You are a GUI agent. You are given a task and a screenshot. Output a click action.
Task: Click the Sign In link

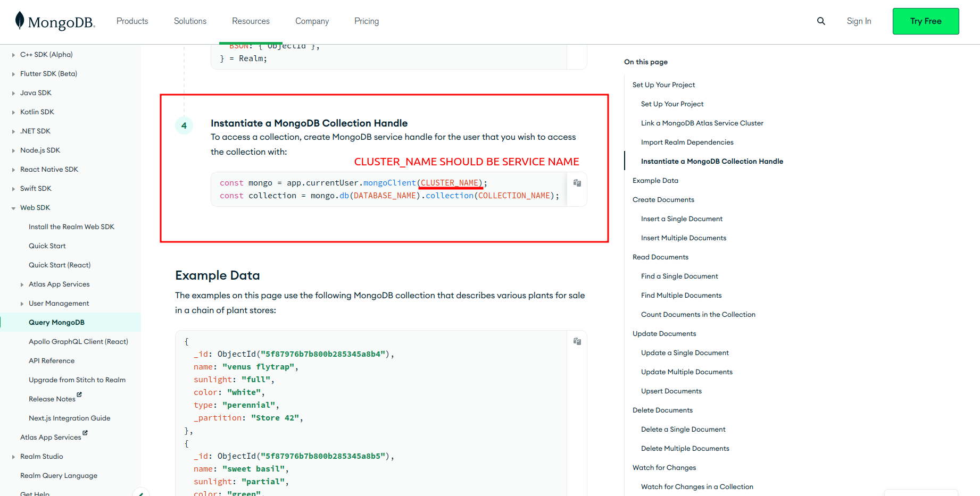pyautogui.click(x=859, y=21)
